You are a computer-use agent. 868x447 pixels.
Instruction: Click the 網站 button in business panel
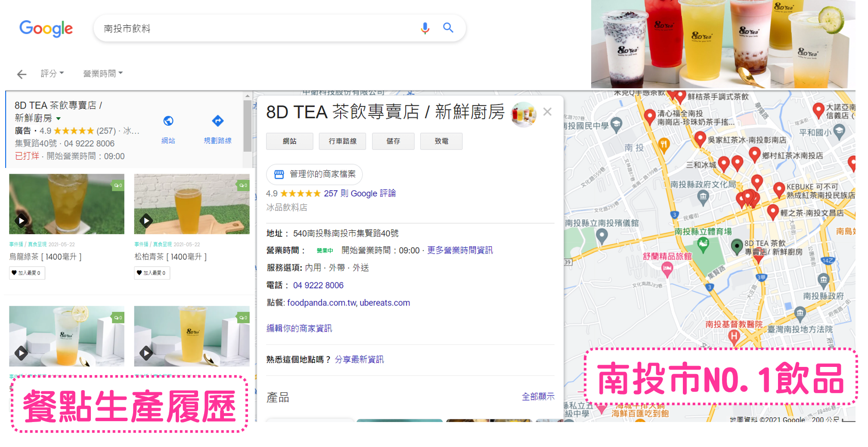(x=290, y=141)
